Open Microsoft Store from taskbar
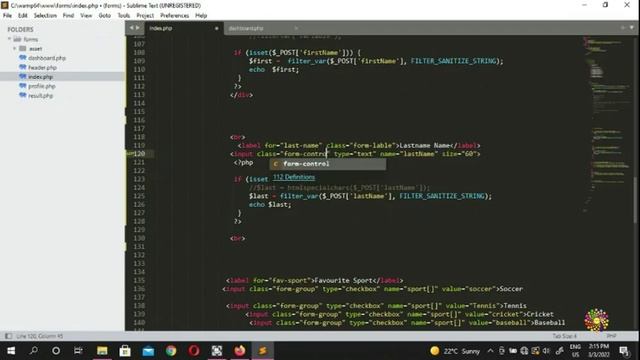The width and height of the screenshot is (640, 360). pyautogui.click(x=125, y=351)
